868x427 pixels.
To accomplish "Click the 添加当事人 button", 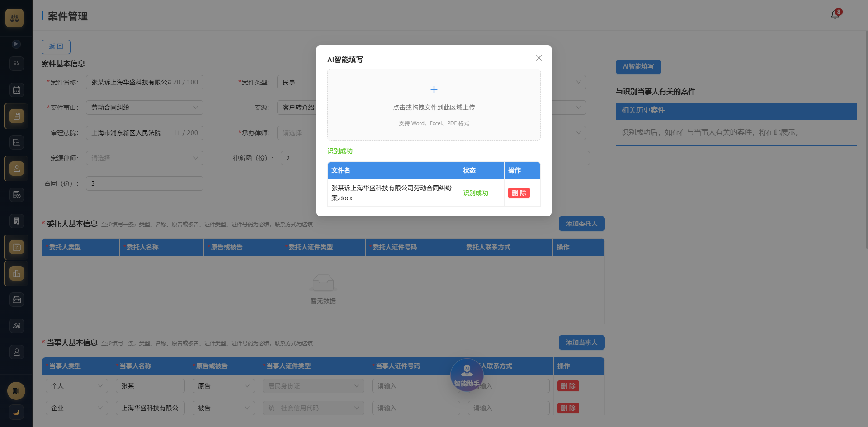I will [581, 343].
